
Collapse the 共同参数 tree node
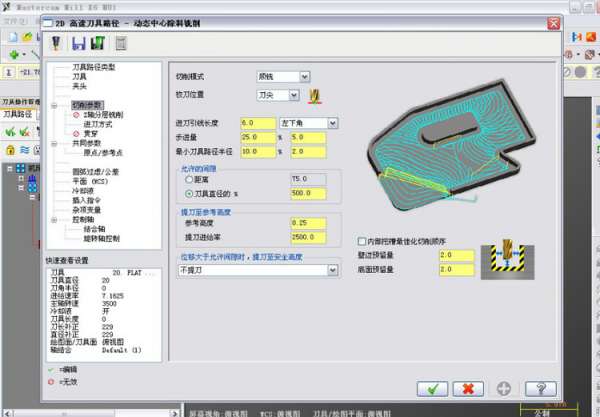point(54,143)
